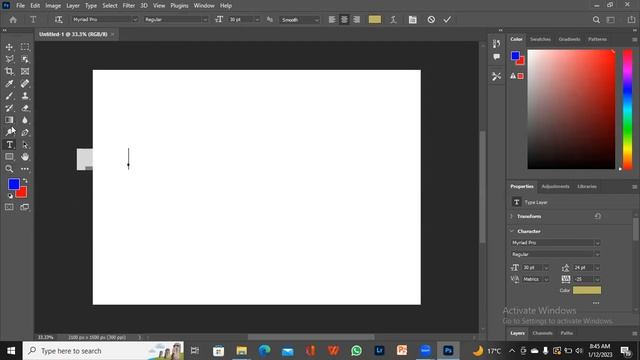This screenshot has height=360, width=640.
Task: Click the text color swatch in options bar
Action: 375,20
